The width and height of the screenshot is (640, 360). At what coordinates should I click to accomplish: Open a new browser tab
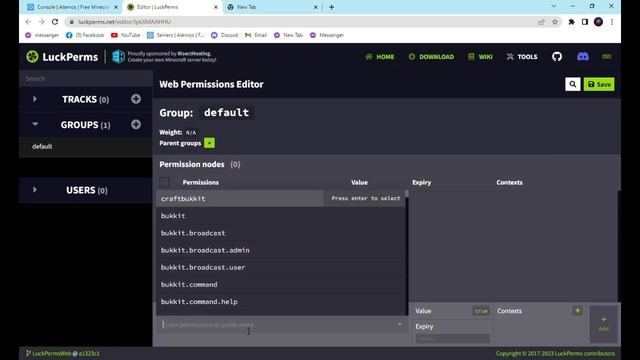pyautogui.click(x=331, y=7)
